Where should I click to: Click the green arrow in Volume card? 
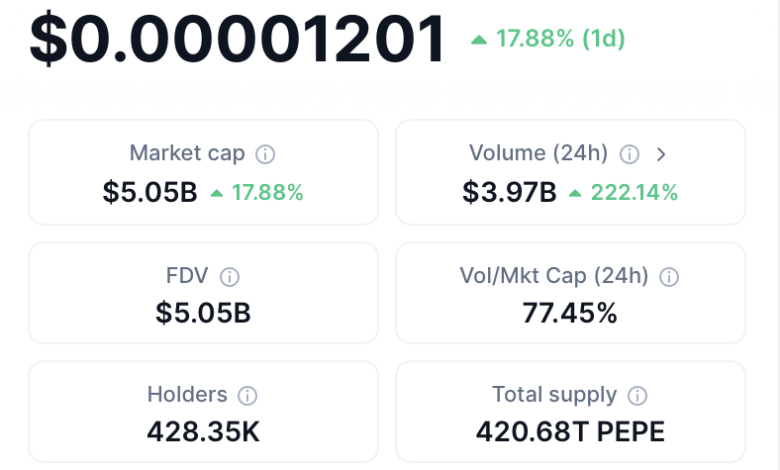point(575,193)
